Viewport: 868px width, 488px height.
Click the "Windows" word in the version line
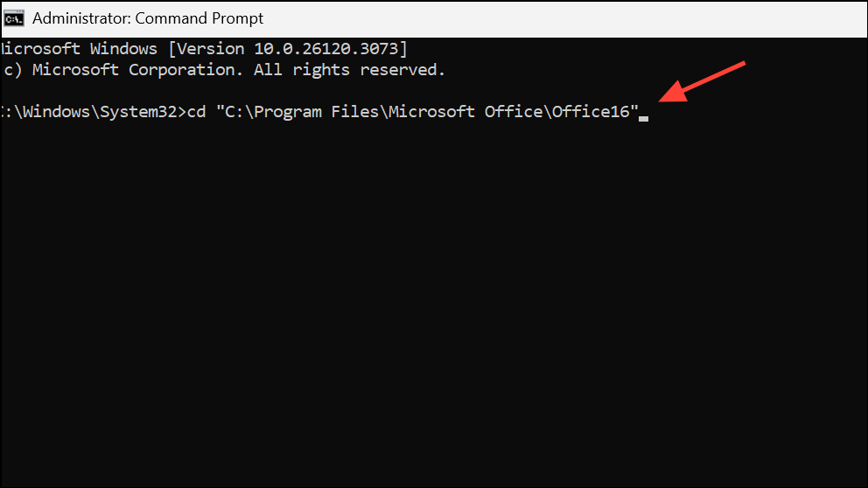(x=123, y=48)
